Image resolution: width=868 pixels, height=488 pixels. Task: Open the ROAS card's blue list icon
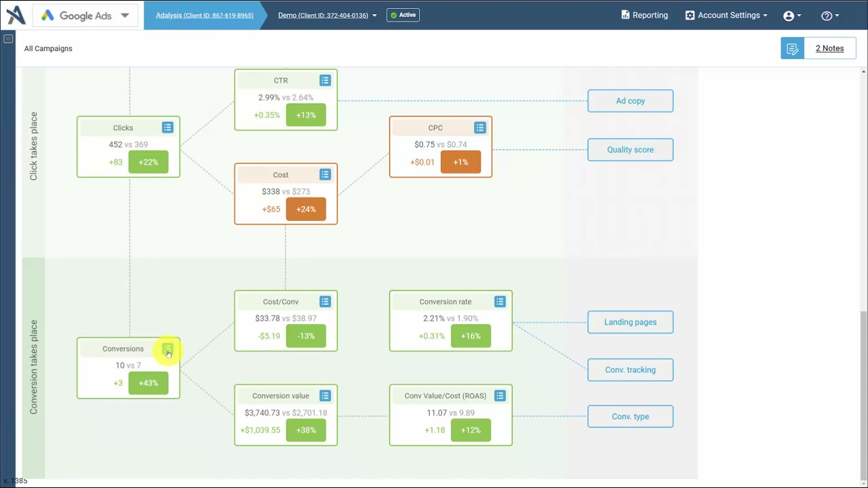[x=500, y=395]
